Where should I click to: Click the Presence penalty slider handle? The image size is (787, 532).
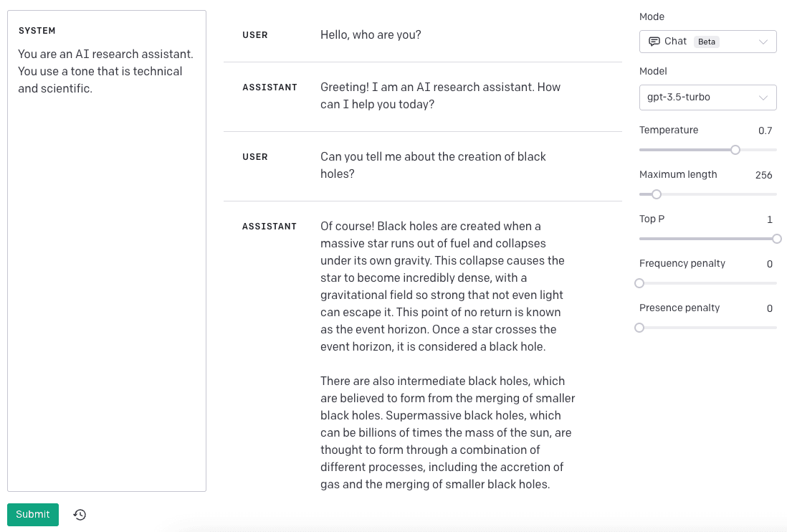pyautogui.click(x=639, y=328)
